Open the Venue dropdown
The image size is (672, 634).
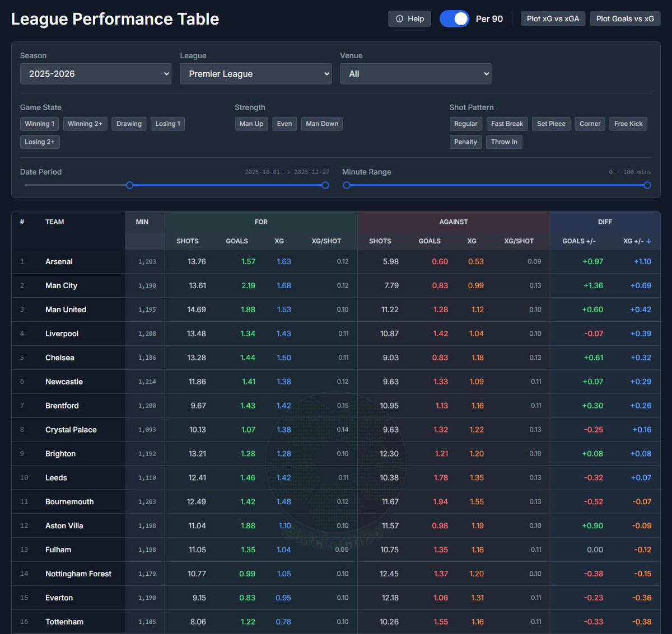416,74
